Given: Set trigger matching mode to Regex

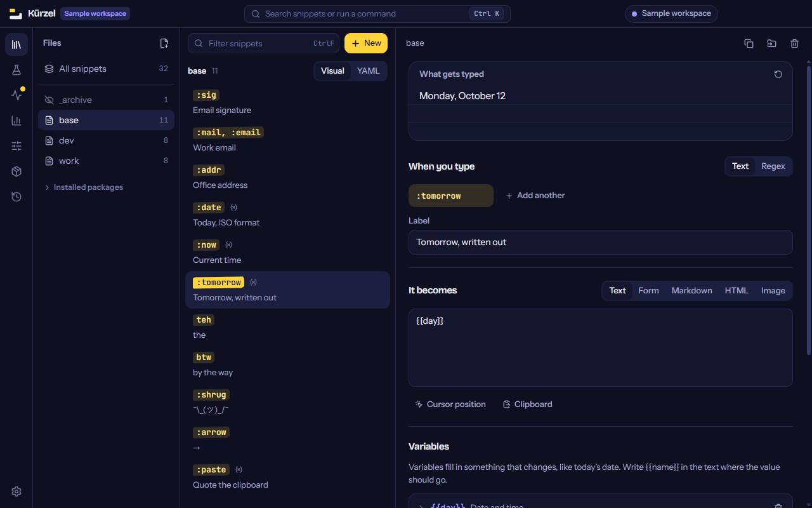Looking at the screenshot, I should click(773, 166).
